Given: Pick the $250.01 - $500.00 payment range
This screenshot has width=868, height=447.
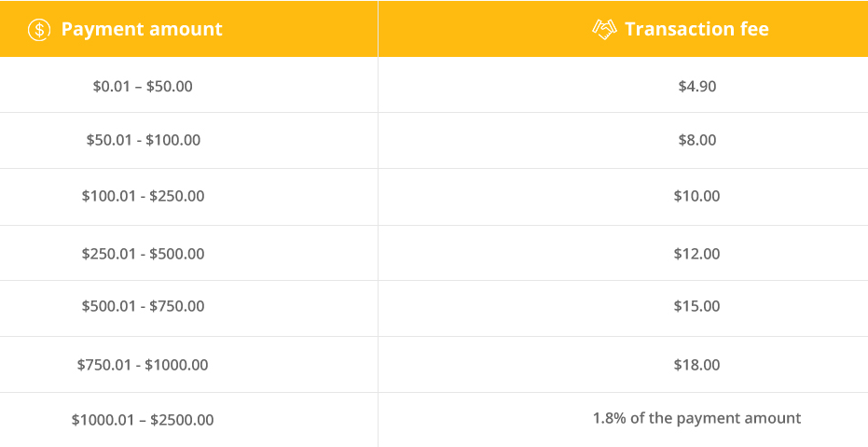Looking at the screenshot, I should point(143,254).
